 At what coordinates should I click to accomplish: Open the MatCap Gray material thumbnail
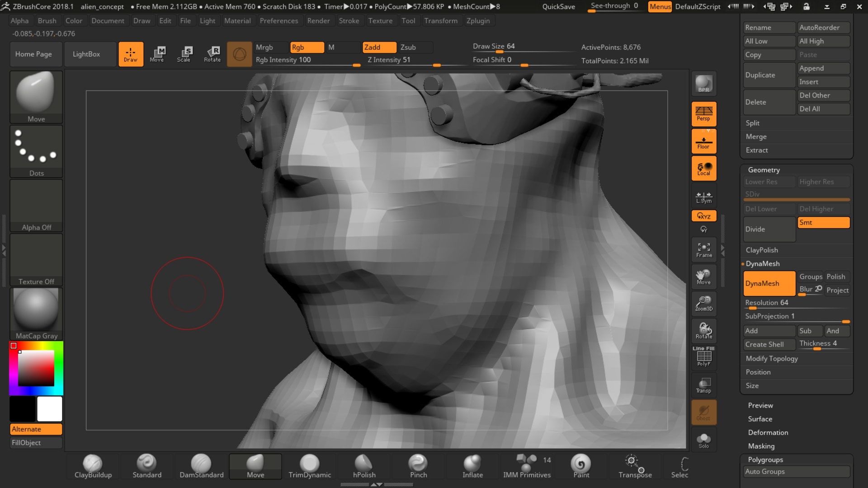[36, 314]
